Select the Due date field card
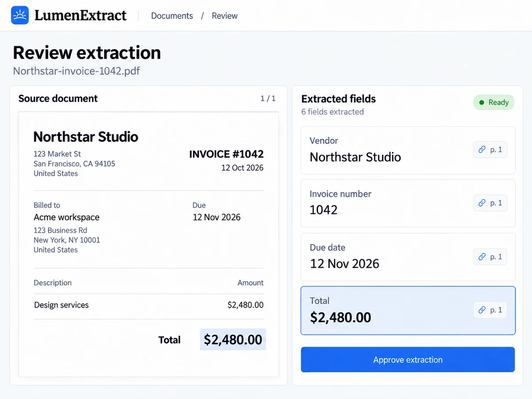Viewport: 532px width, 399px height. (408, 257)
